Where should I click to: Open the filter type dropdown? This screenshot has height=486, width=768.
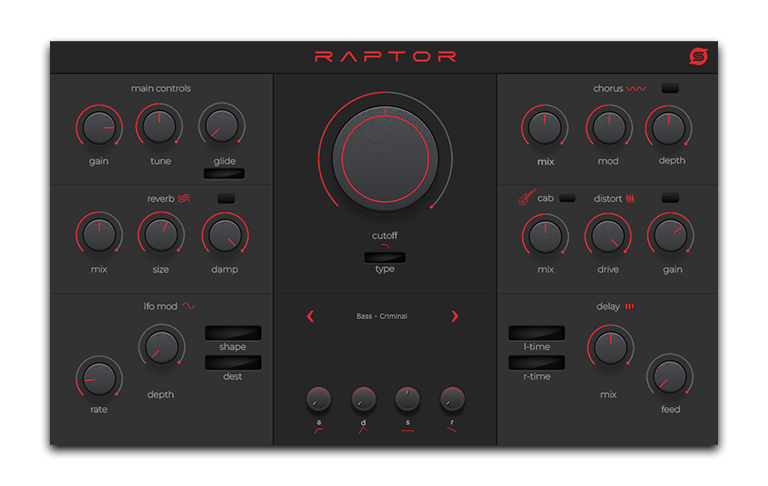coord(385,258)
